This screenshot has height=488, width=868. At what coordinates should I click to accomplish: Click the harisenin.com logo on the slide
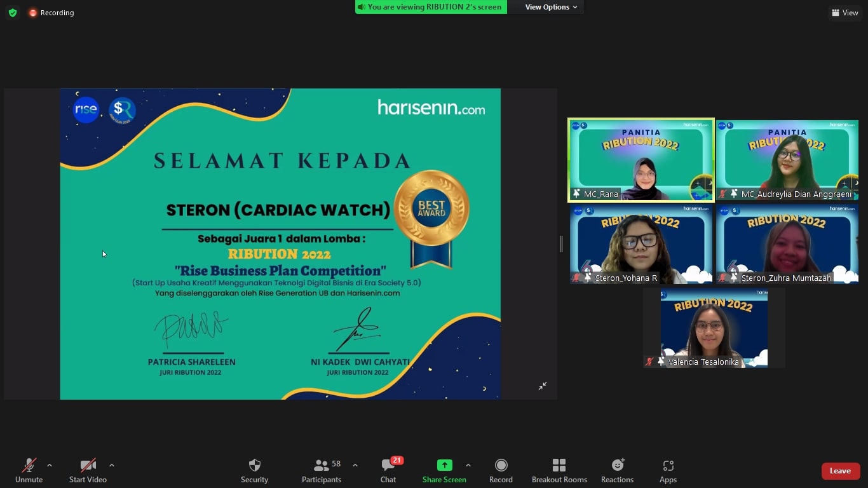[431, 107]
